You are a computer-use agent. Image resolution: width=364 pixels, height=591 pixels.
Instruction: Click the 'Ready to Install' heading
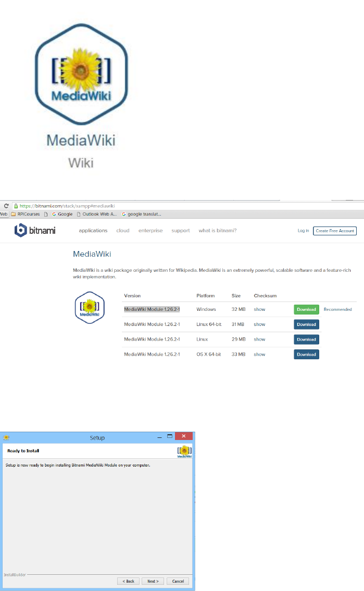point(23,451)
